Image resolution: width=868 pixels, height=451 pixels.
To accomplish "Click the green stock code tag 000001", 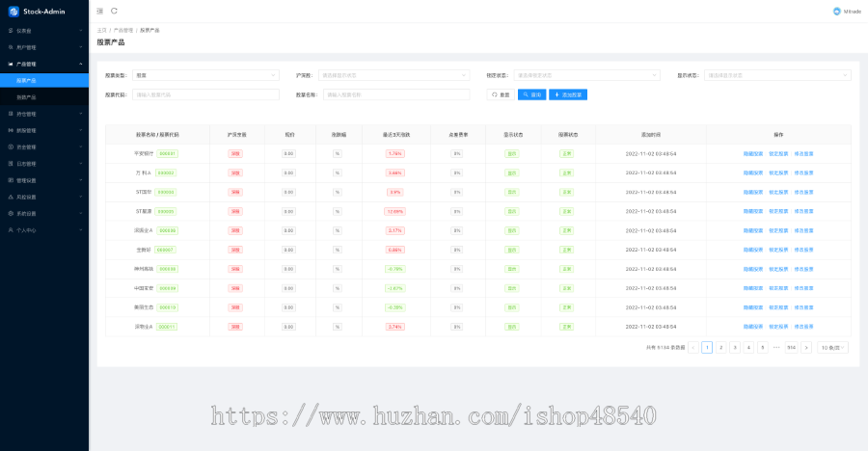I will [167, 154].
